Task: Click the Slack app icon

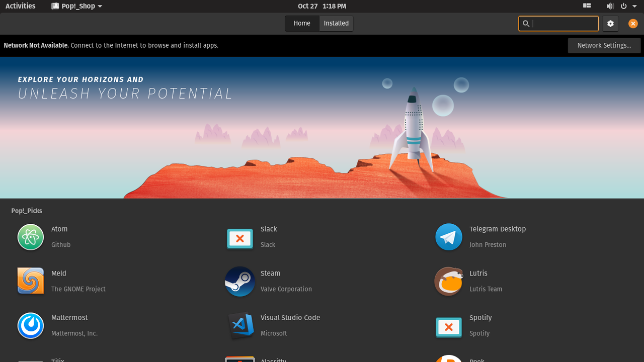Action: click(240, 239)
